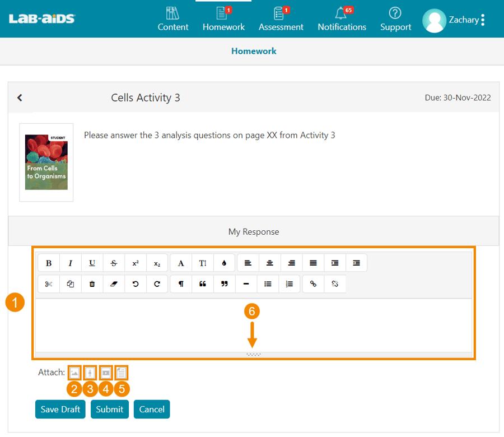Image resolution: width=504 pixels, height=437 pixels.
Task: Insert a hyperlink with the link icon
Action: click(313, 284)
